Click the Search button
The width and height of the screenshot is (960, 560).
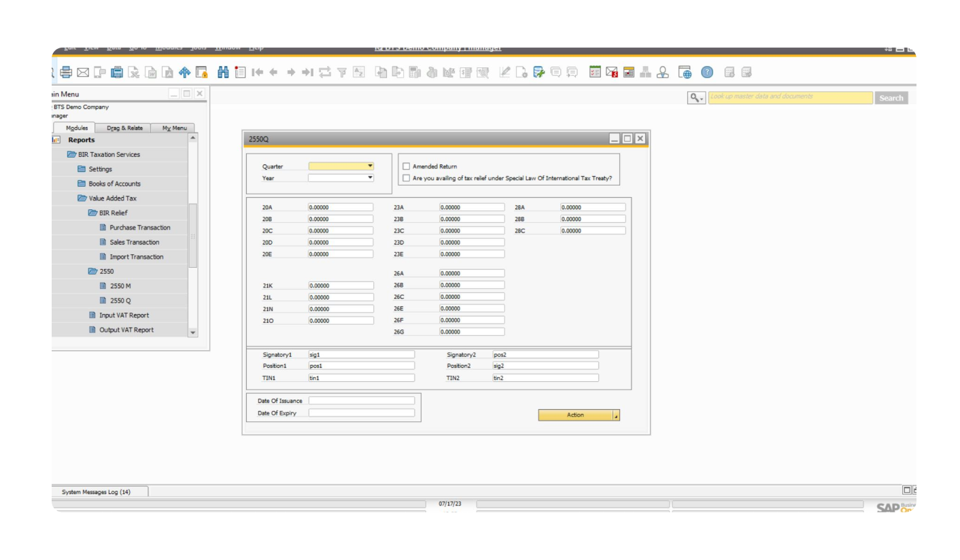[891, 98]
